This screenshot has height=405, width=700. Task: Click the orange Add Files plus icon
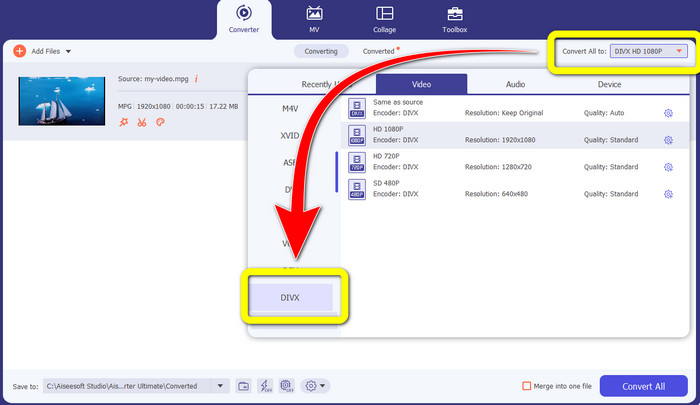(19, 51)
